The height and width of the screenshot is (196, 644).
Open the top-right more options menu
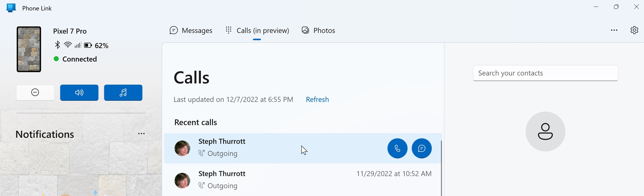[x=614, y=30]
